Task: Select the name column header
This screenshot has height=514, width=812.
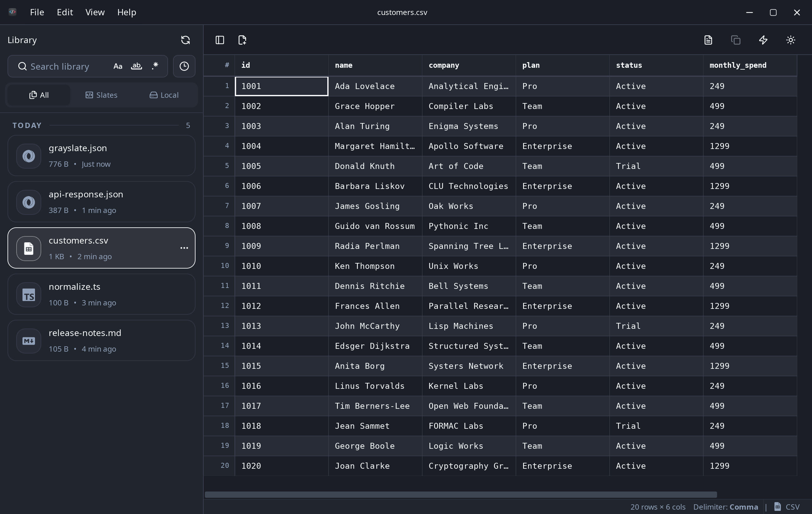Action: [375, 66]
